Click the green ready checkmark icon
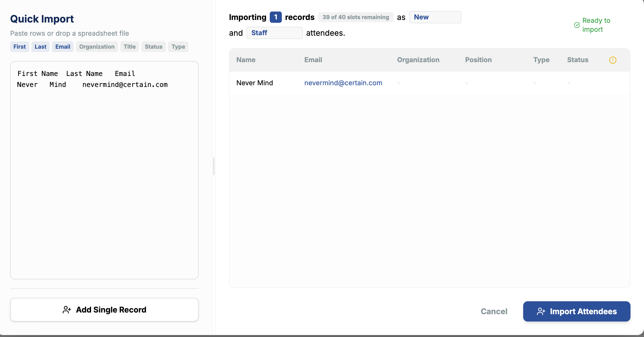 [x=577, y=25]
